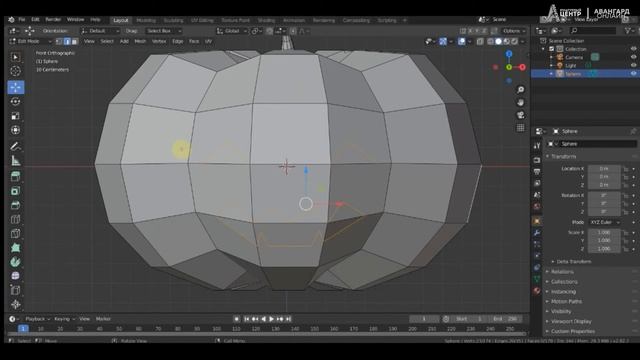Viewport: 640px width, 360px height.
Task: Open the Mesh menu in viewport header
Action: tap(140, 41)
